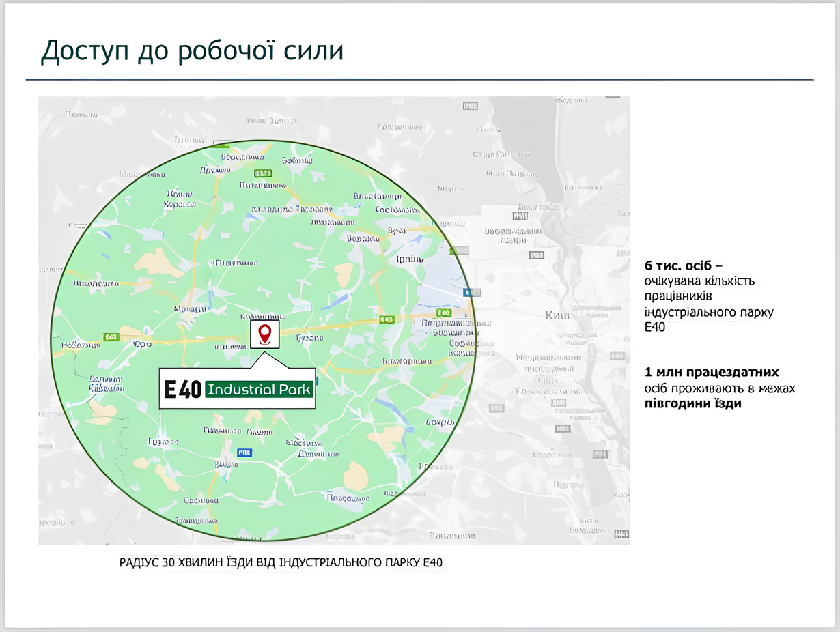Click the 'Київ' city label on map
Screen dimensions: 840x632
tap(557, 315)
